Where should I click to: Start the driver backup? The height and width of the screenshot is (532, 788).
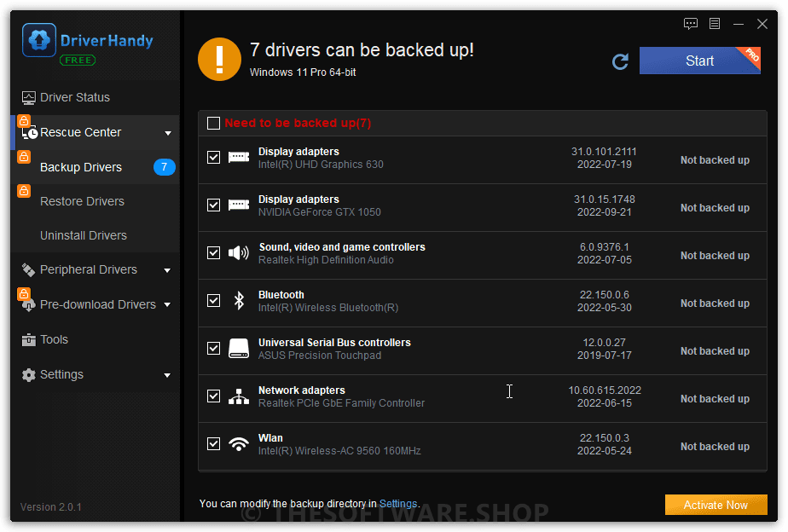click(x=699, y=61)
